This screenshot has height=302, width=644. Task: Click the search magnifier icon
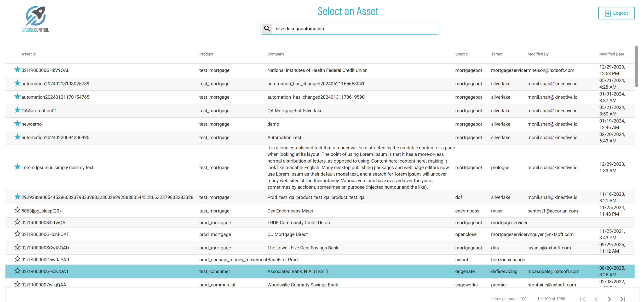[x=267, y=29]
